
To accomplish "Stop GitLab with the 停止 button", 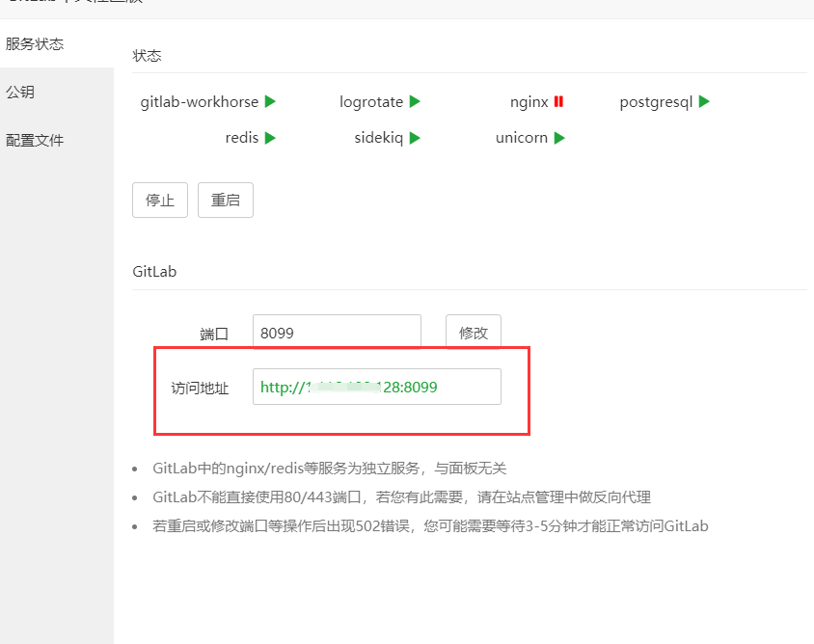I will pos(160,200).
